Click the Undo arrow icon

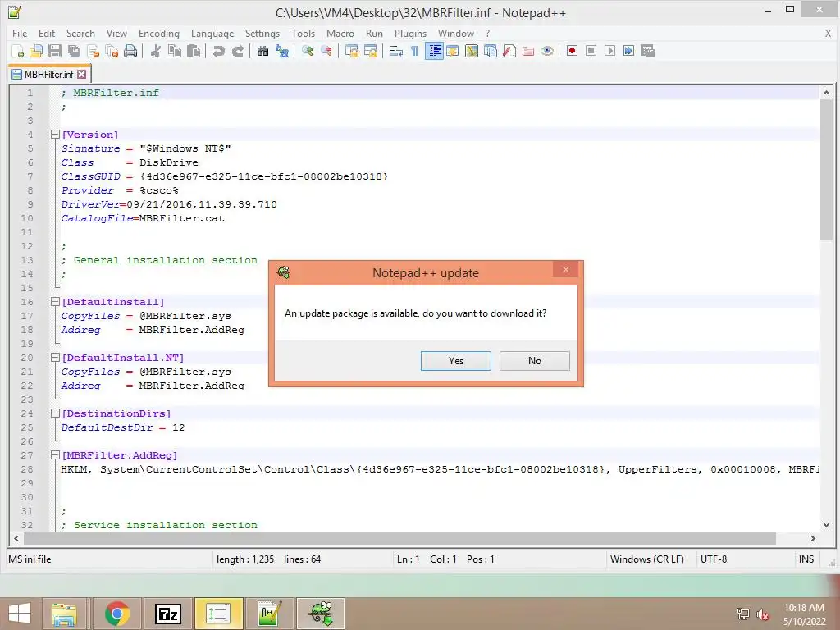pyautogui.click(x=218, y=51)
